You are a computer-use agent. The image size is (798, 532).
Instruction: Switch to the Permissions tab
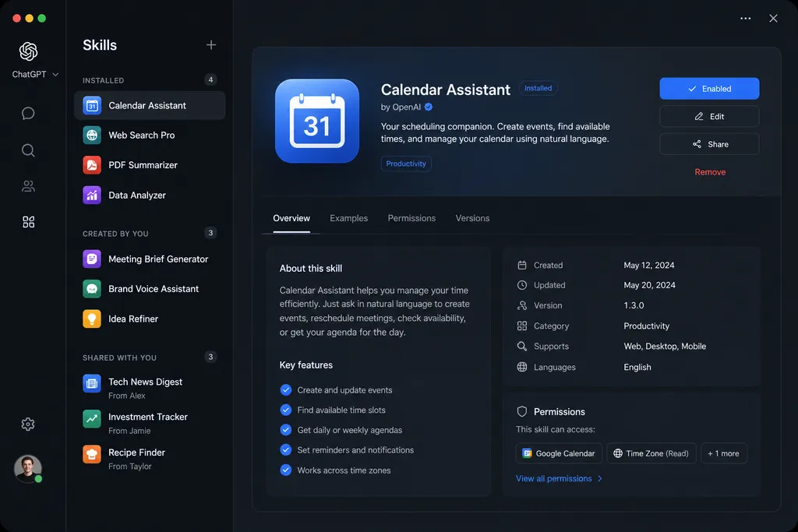pyautogui.click(x=411, y=218)
